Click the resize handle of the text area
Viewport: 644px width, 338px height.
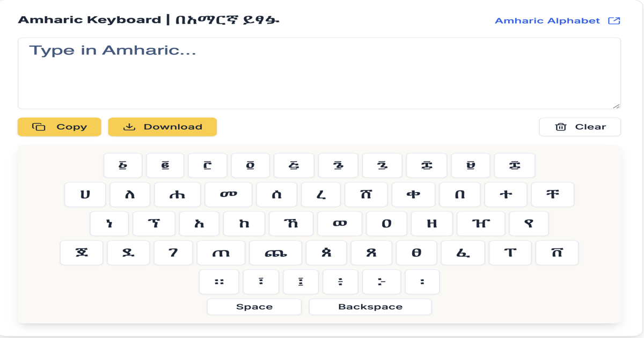coord(618,106)
